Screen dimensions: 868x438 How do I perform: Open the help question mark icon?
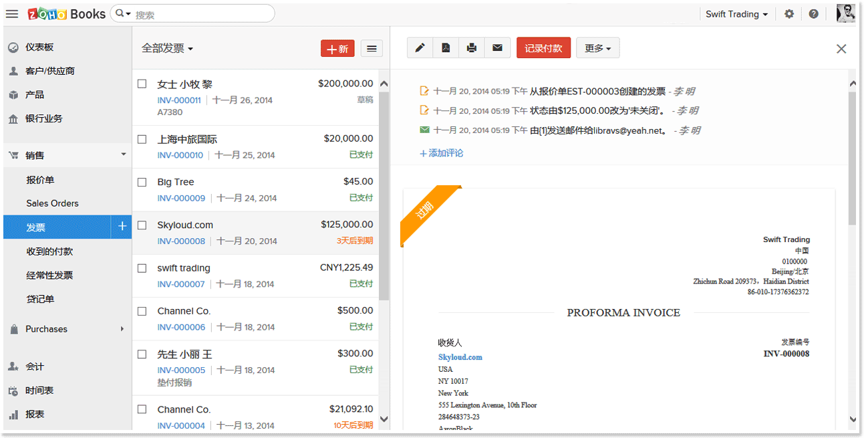pyautogui.click(x=813, y=14)
